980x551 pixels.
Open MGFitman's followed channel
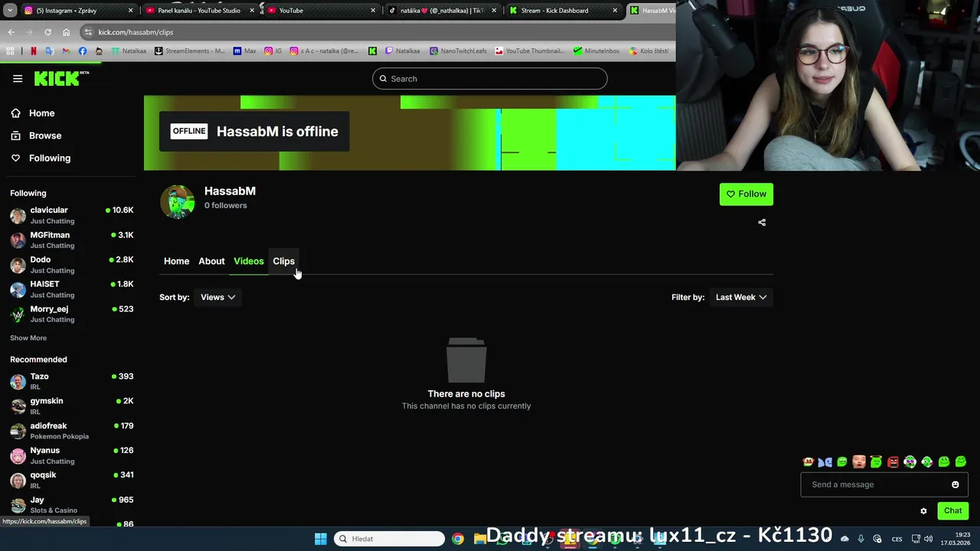coord(71,240)
